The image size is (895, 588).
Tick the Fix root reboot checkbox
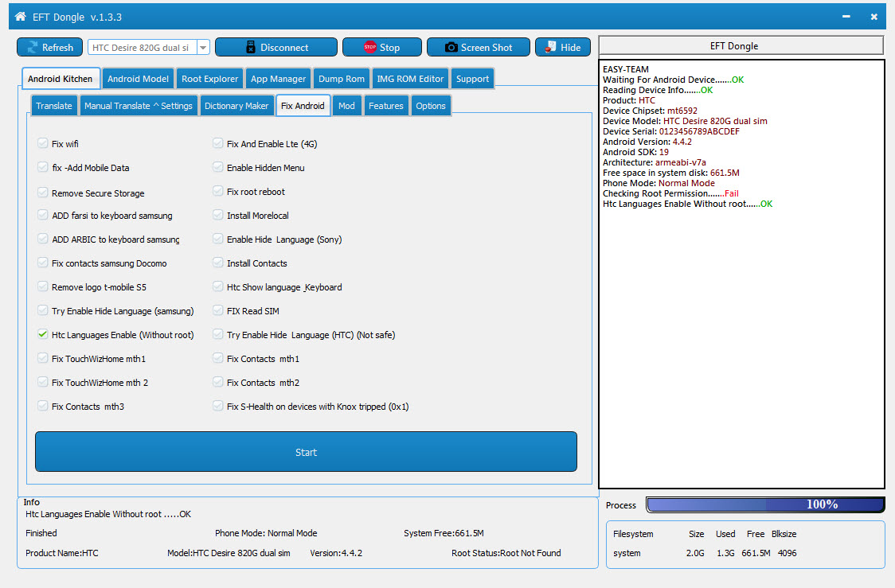[x=218, y=191]
